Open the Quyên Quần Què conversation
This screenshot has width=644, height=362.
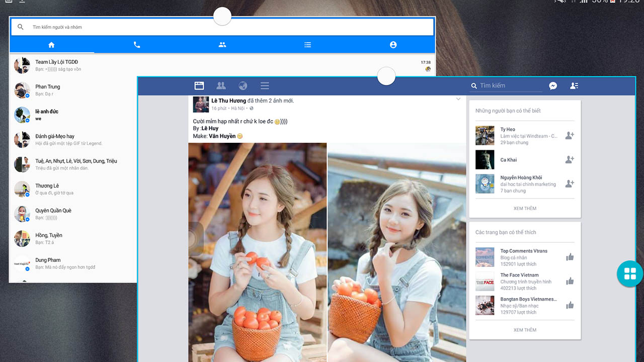click(74, 214)
